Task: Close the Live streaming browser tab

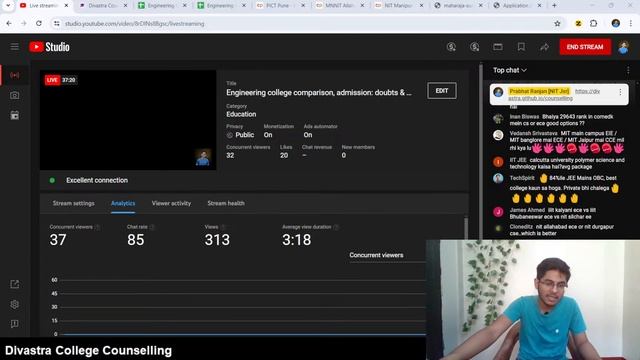Action: (x=66, y=6)
